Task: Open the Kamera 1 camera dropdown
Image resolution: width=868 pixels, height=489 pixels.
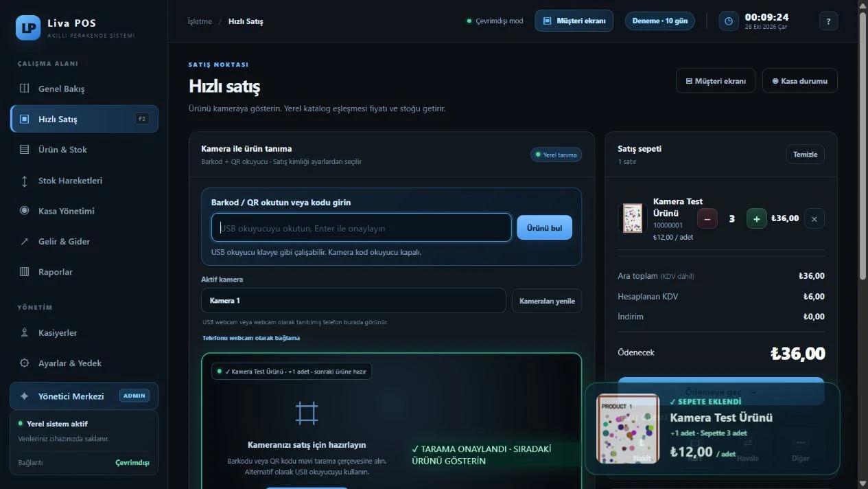Action: click(353, 301)
